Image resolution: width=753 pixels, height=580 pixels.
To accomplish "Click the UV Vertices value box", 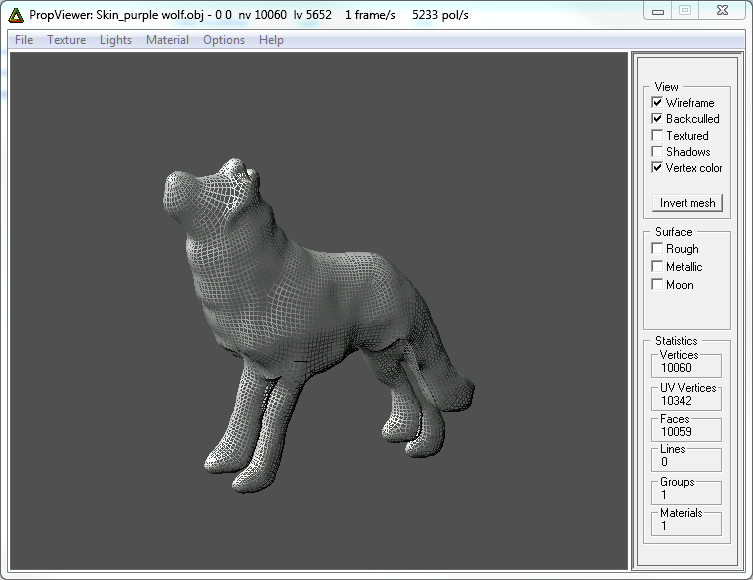I will (x=687, y=400).
